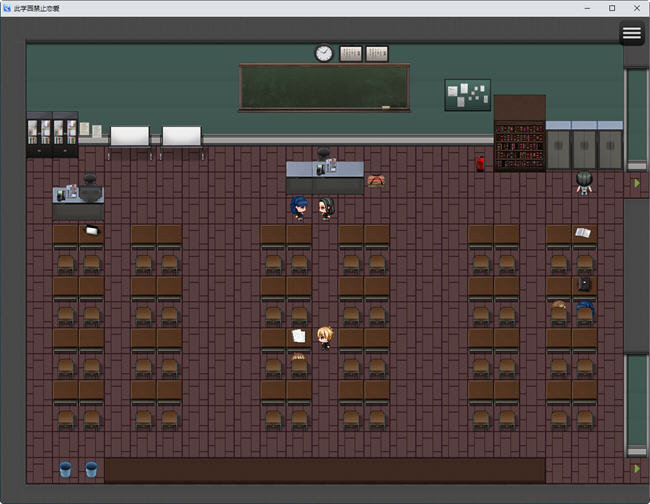Click the teacher's grey desk with chair
Screen dimensions: 650x504
click(x=324, y=177)
